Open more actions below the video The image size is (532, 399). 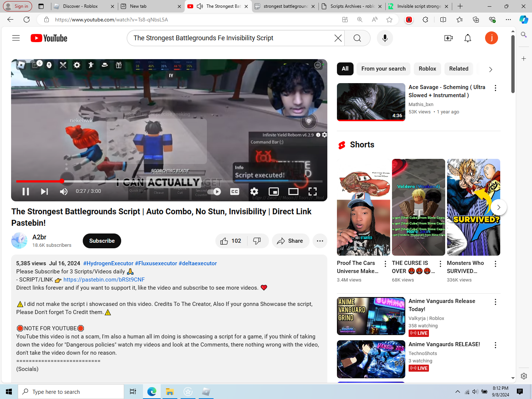[320, 241]
